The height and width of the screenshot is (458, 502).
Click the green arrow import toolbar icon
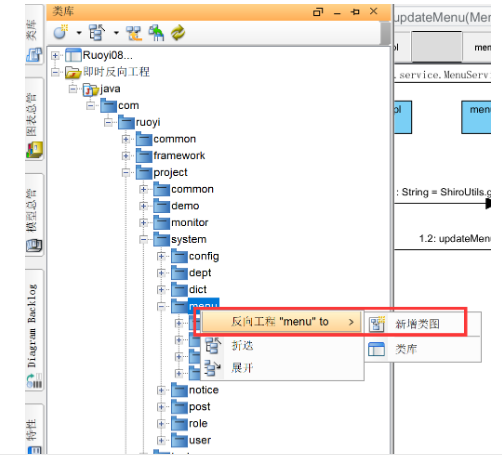156,33
